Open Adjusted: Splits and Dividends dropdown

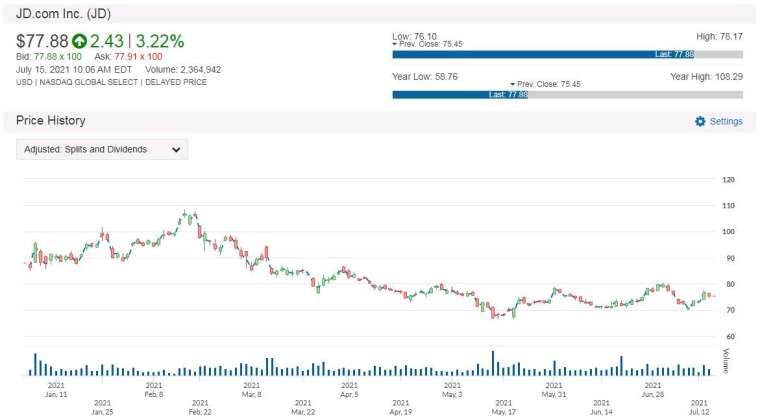tap(102, 149)
